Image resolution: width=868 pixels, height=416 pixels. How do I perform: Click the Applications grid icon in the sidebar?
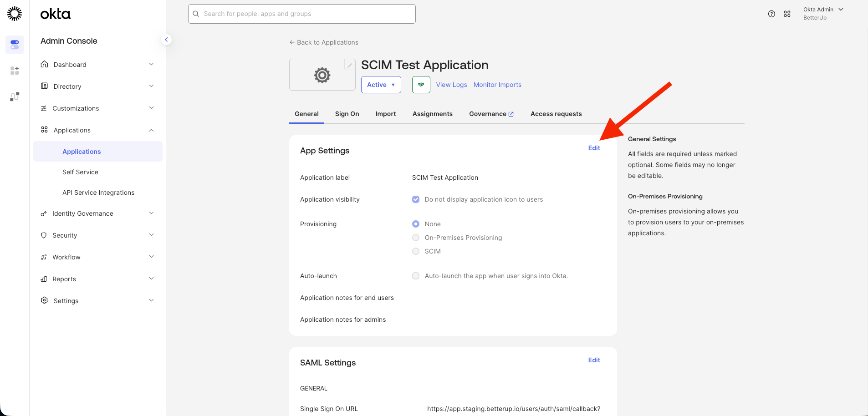point(44,130)
